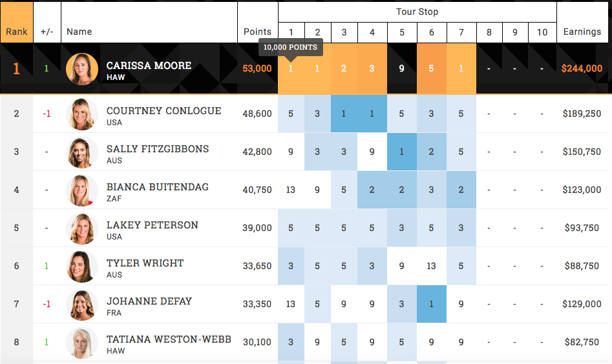Select Carissa Moore's tour stop 6 cell

[431, 68]
